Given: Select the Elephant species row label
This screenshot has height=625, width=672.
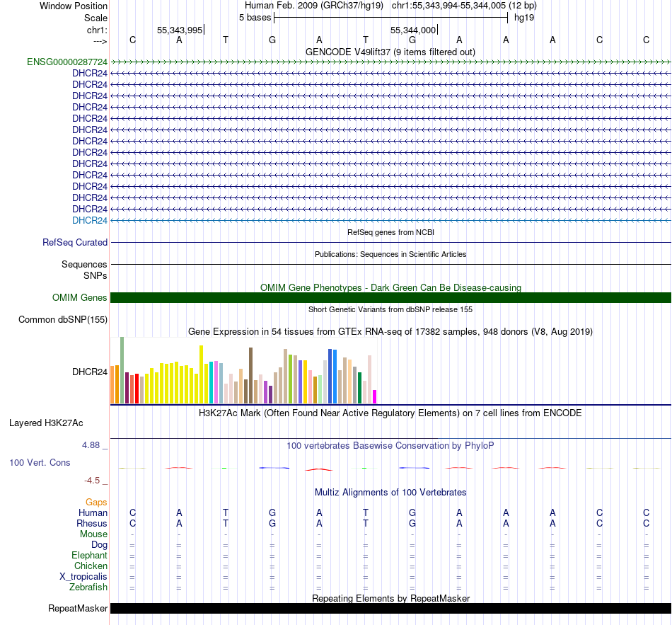Looking at the screenshot, I should (89, 555).
